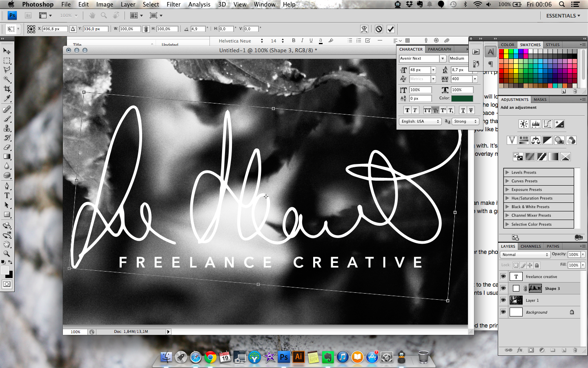This screenshot has width=588, height=368.
Task: Open the tracking value dropdown
Action: click(475, 79)
